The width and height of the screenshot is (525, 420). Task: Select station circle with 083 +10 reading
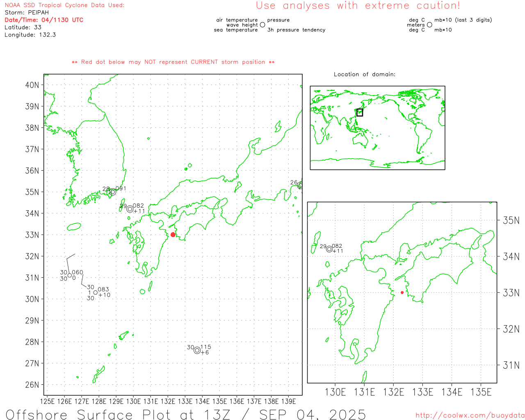[x=96, y=292]
